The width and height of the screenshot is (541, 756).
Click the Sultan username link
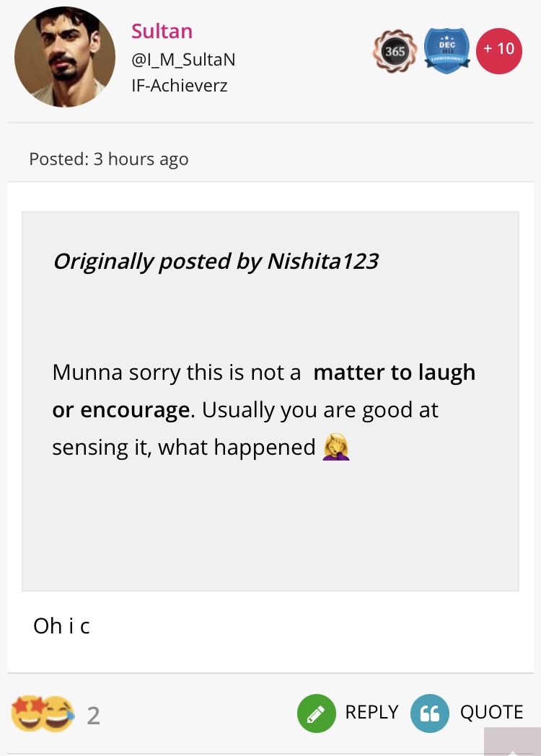pyautogui.click(x=162, y=31)
